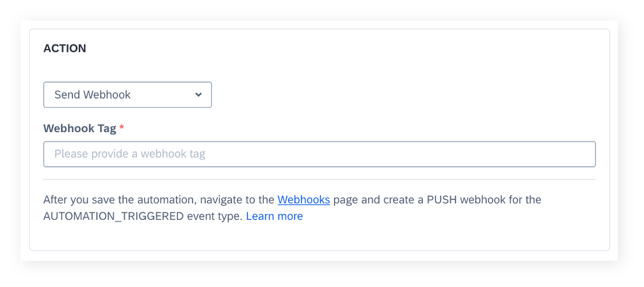
Task: Click the Webhook Tag field label
Action: [80, 129]
